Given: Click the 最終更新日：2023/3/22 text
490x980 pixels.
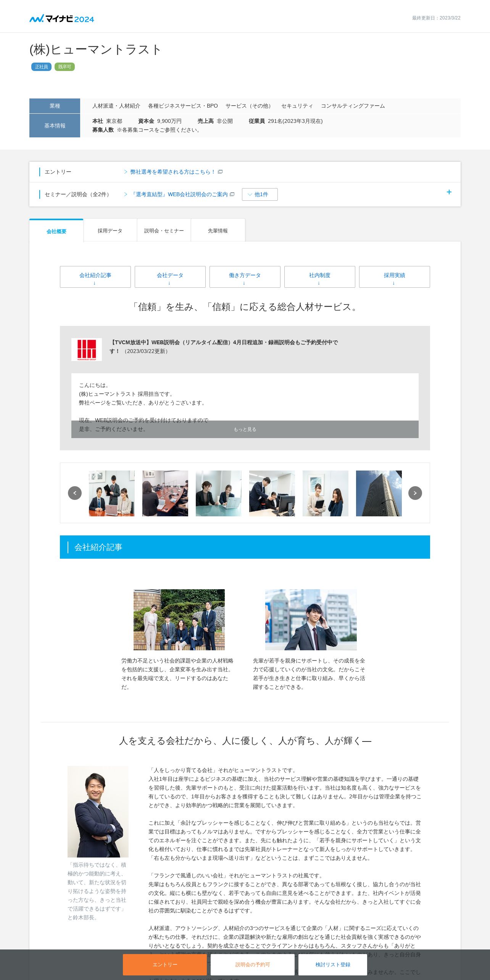Looking at the screenshot, I should [436, 18].
